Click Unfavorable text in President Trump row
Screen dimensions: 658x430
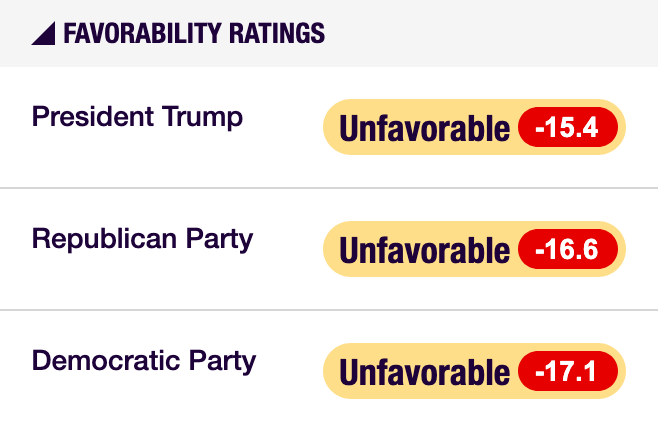424,128
